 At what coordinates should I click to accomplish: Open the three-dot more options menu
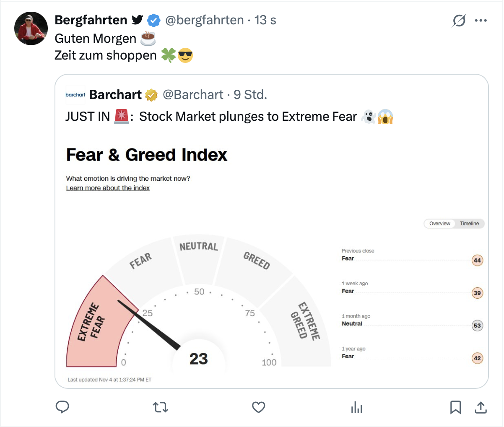click(x=481, y=20)
